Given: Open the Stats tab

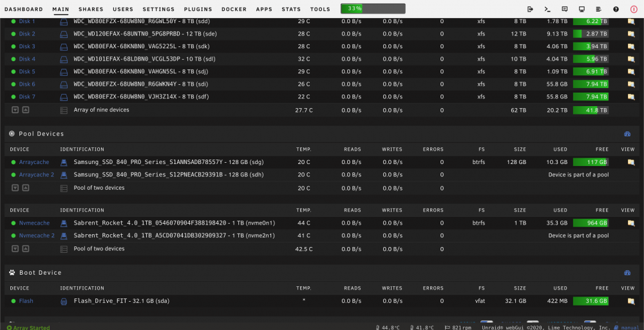Looking at the screenshot, I should click(x=291, y=9).
